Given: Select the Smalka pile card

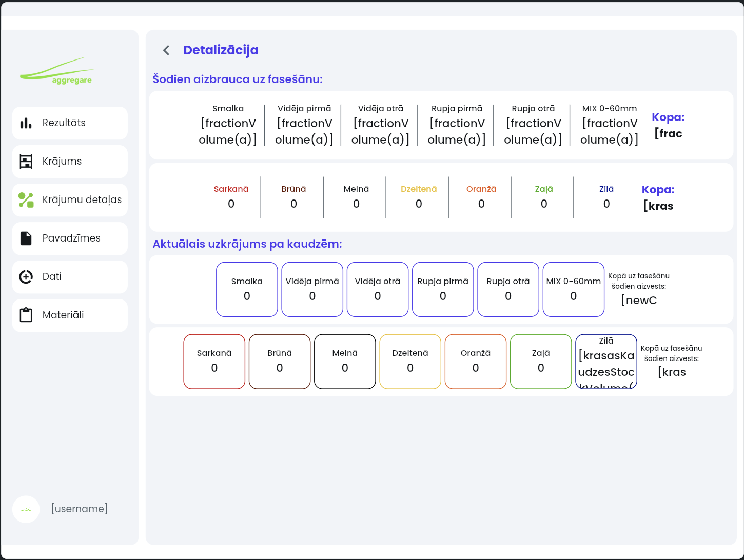Looking at the screenshot, I should click(x=247, y=290).
